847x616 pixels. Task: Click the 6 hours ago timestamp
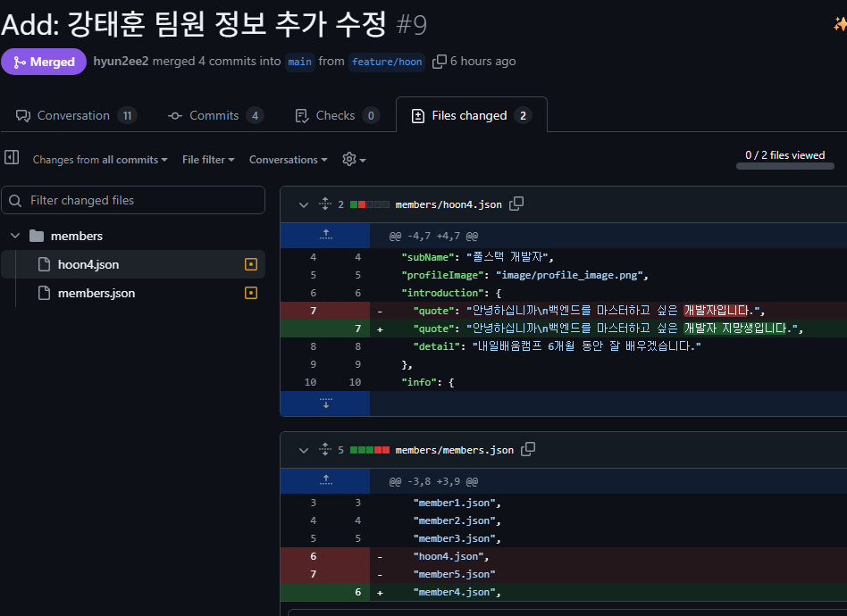pyautogui.click(x=483, y=61)
